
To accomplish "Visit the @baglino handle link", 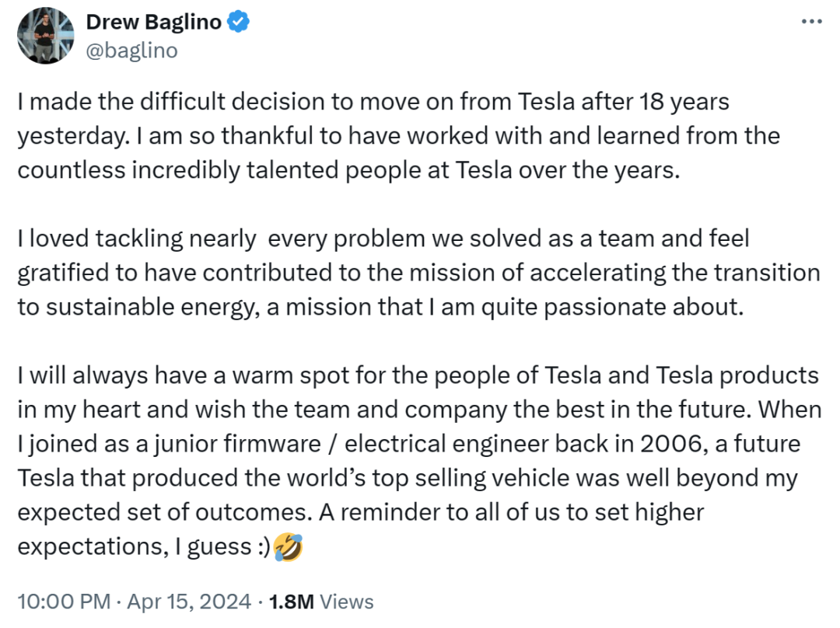I will 131,51.
